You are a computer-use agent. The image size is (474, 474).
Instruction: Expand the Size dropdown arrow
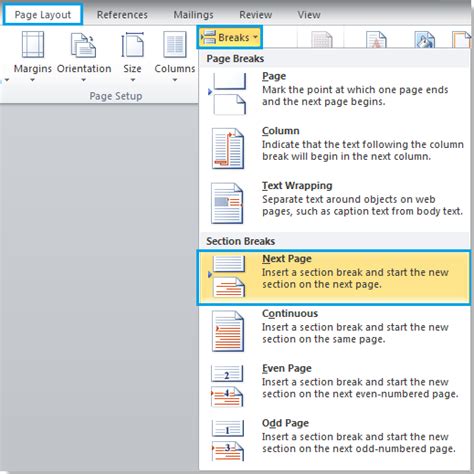(133, 80)
